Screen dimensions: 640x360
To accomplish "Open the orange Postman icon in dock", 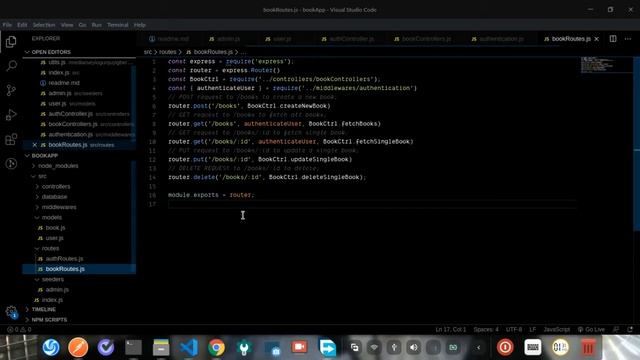I will pyautogui.click(x=78, y=347).
